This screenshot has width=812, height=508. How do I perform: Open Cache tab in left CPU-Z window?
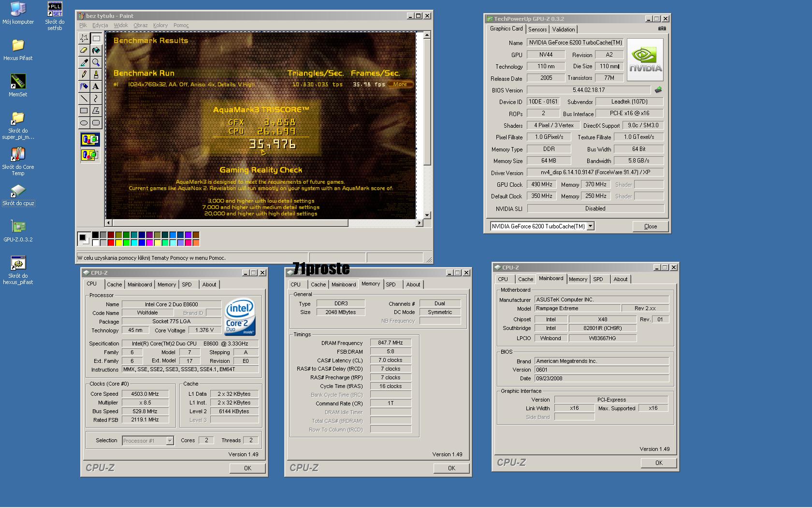pos(115,284)
